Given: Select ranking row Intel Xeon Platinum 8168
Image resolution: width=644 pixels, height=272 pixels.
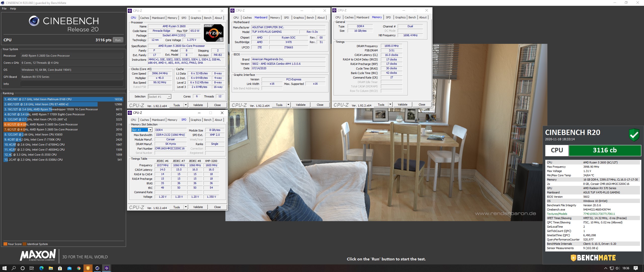Looking at the screenshot, I should point(63,99).
